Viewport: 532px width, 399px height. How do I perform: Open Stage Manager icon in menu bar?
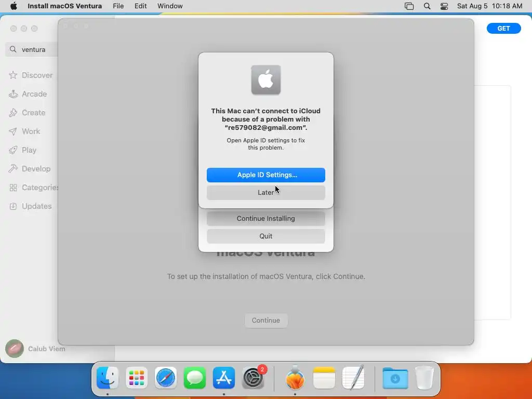tap(409, 6)
